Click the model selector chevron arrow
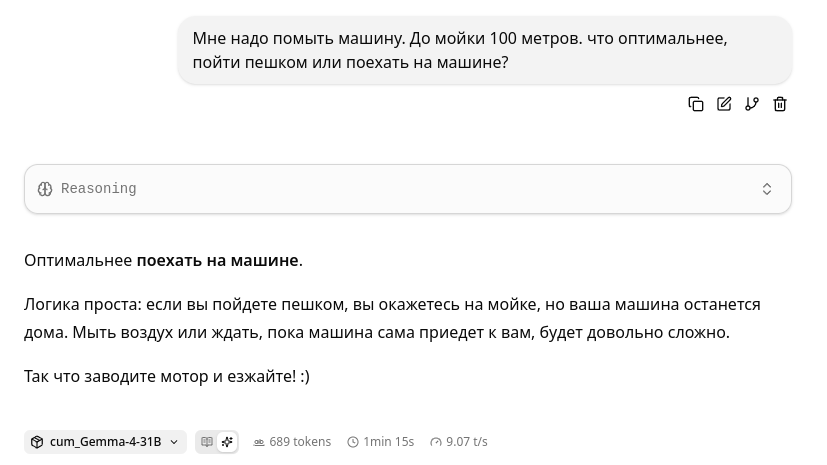 pyautogui.click(x=174, y=442)
